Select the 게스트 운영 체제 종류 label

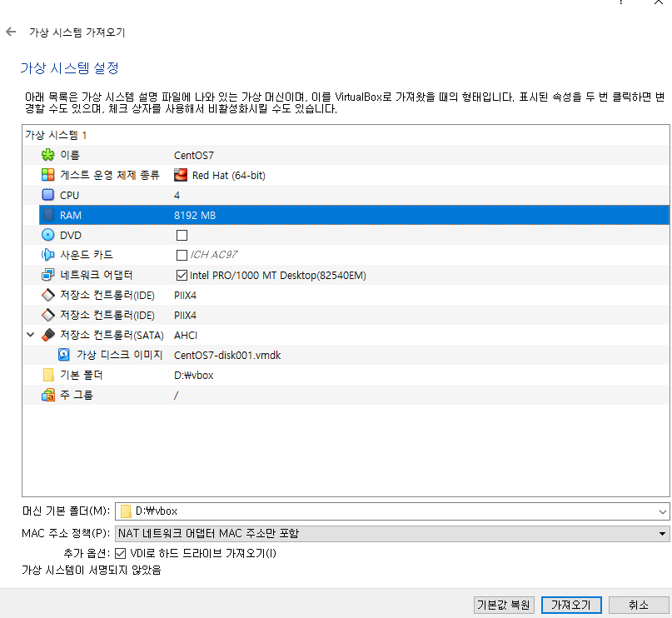click(110, 175)
